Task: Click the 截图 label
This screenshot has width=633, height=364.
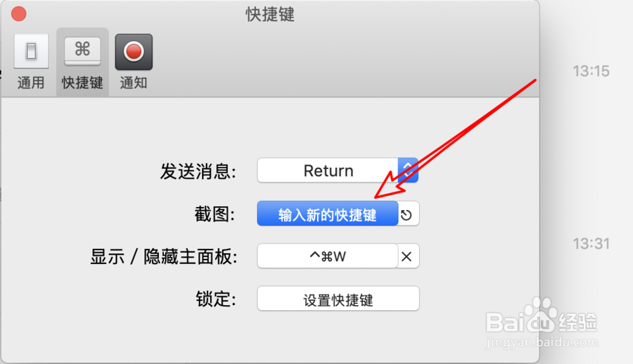Action: click(215, 214)
